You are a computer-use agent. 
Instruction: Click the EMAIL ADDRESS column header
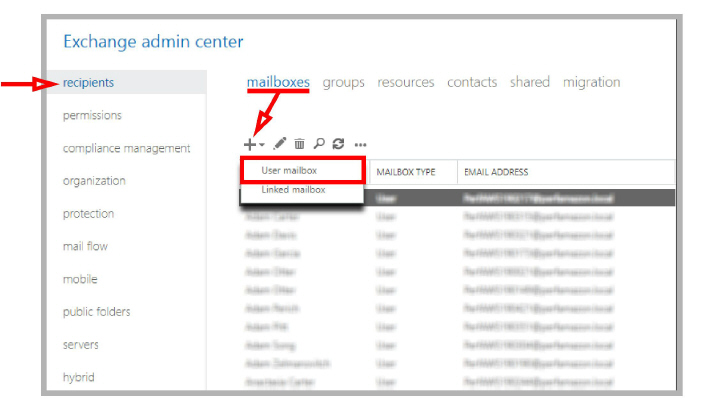tap(497, 172)
